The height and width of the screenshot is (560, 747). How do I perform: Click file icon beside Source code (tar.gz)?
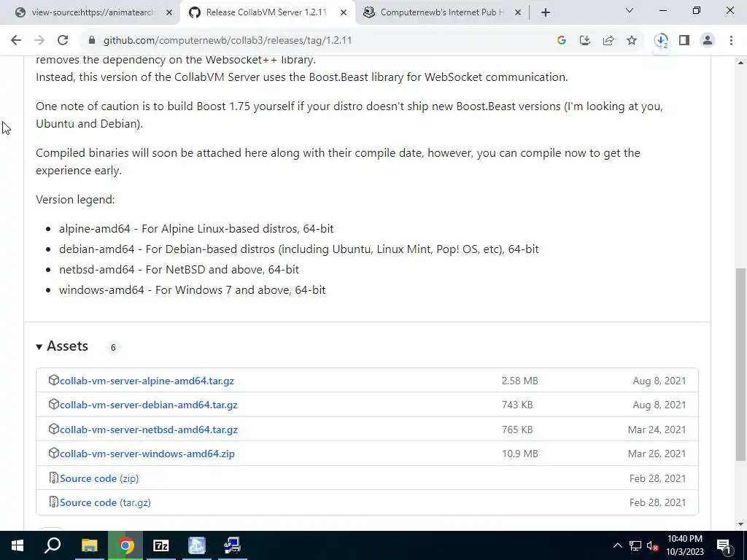(54, 502)
